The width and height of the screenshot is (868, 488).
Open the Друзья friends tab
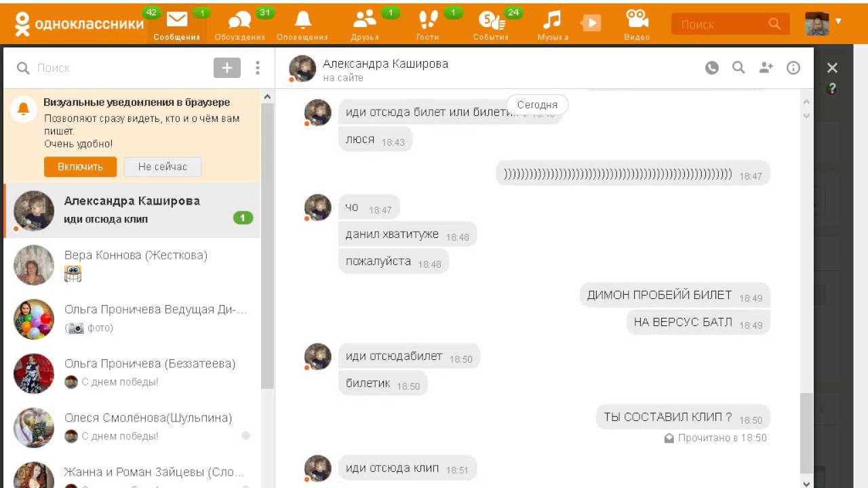[365, 25]
